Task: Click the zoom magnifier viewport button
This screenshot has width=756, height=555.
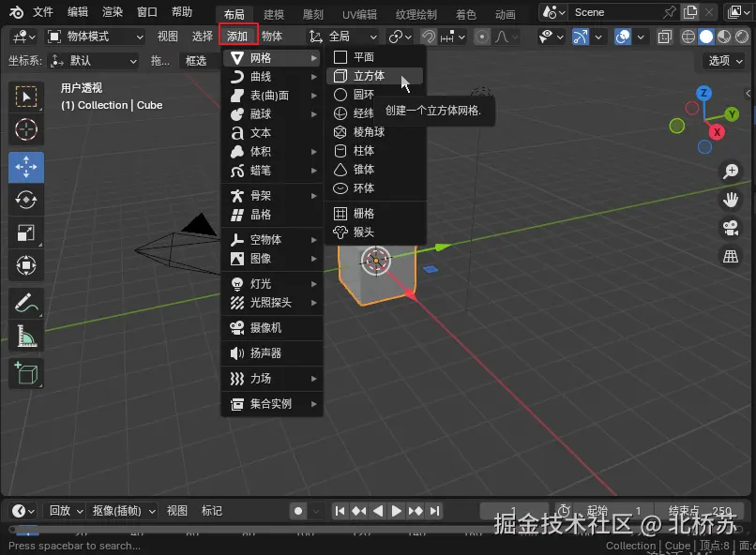Action: [x=731, y=171]
